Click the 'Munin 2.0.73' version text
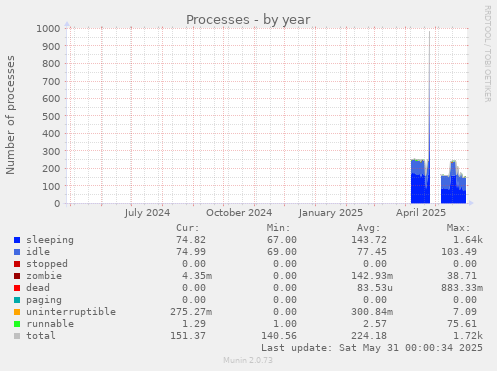Viewport: 497px width, 371px height. [248, 360]
